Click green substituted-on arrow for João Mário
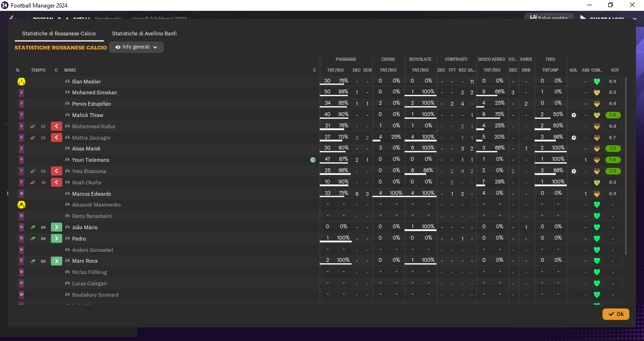This screenshot has height=341, width=644. point(57,227)
